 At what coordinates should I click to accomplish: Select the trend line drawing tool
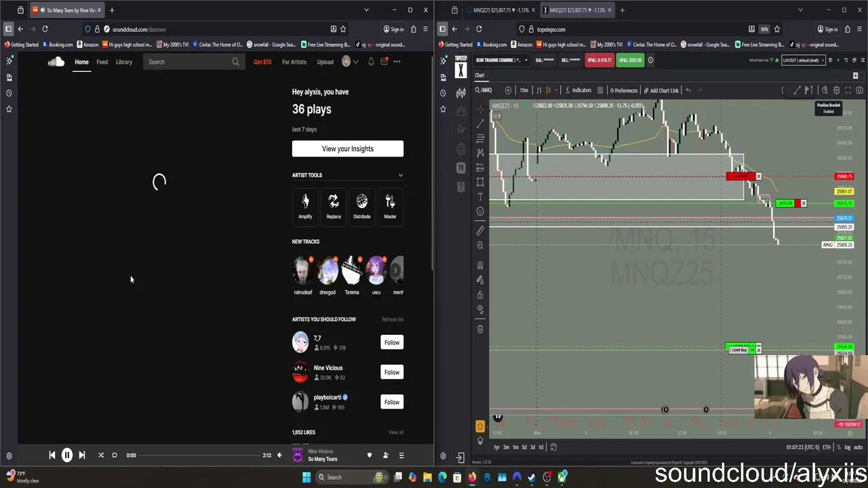(x=481, y=123)
